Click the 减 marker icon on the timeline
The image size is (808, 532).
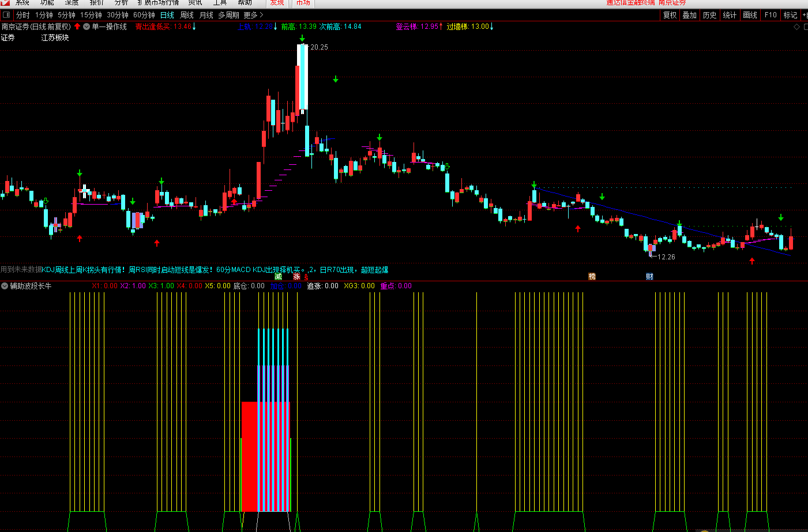pos(279,277)
